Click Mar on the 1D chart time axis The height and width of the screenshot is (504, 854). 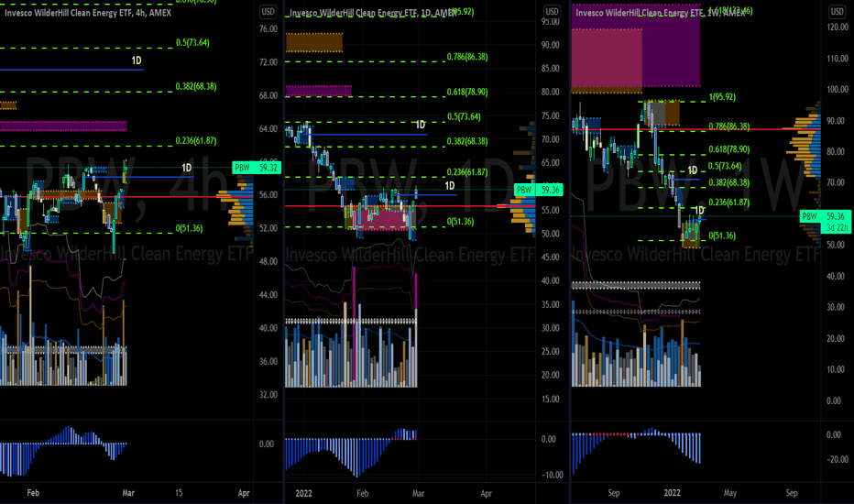[x=418, y=493]
